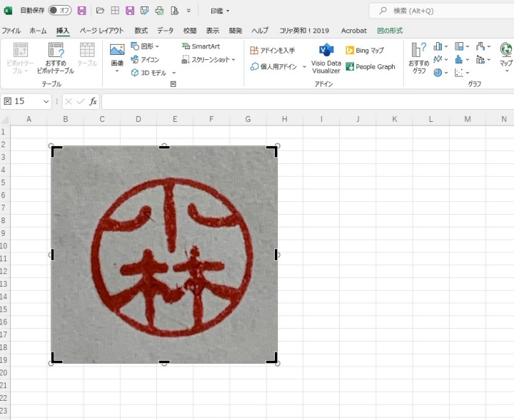The image size is (514, 420).
Task: Click the bottom-right crop corner handle of image
Action: tap(273, 358)
